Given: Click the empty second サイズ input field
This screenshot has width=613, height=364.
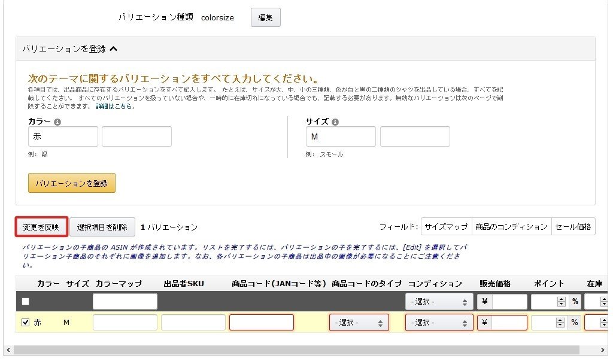Looking at the screenshot, I should 415,136.
